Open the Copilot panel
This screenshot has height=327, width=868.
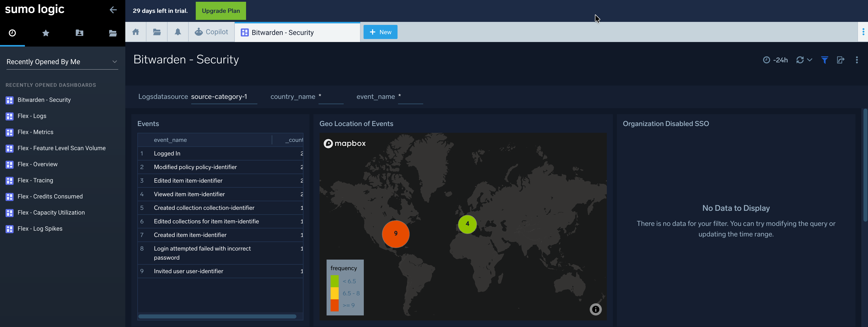pyautogui.click(x=212, y=32)
